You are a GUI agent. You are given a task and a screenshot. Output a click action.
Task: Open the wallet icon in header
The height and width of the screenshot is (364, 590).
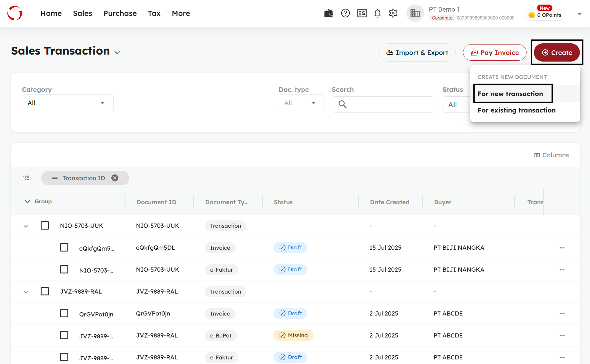328,13
